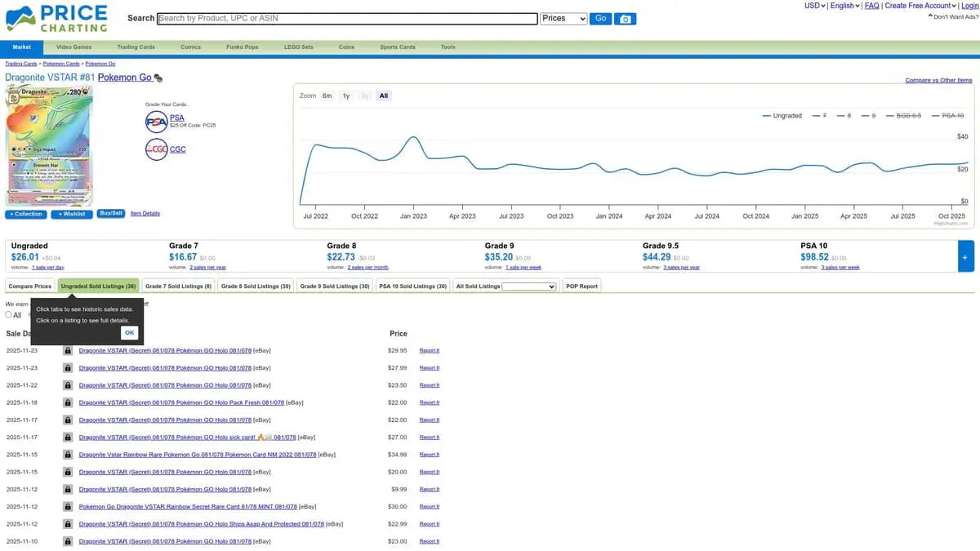The image size is (980, 551).
Task: Click the lock icon in the $23.50 sale row
Action: [68, 385]
